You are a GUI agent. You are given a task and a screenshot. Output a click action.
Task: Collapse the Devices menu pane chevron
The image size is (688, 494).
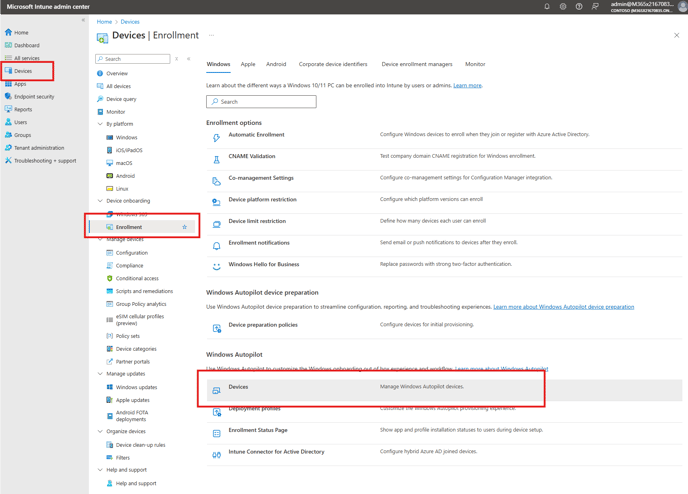click(188, 59)
